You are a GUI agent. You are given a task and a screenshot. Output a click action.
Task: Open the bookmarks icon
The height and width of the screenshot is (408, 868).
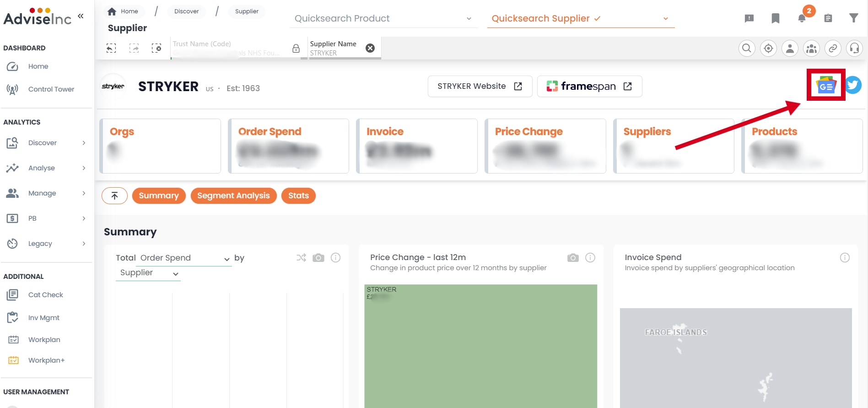point(776,18)
